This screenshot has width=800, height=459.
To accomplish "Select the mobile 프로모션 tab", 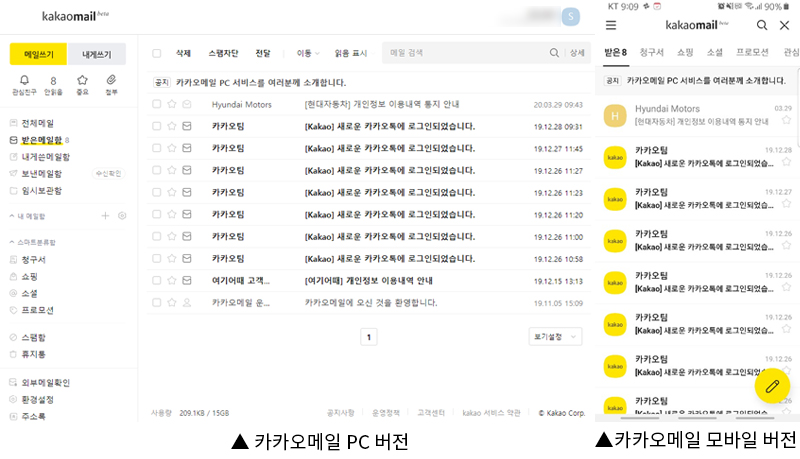I will pos(752,53).
